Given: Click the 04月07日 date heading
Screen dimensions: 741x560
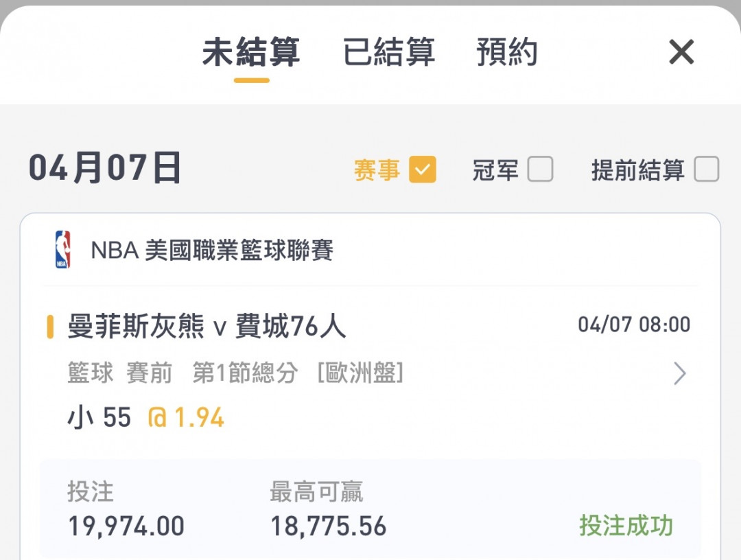Looking at the screenshot, I should click(104, 167).
